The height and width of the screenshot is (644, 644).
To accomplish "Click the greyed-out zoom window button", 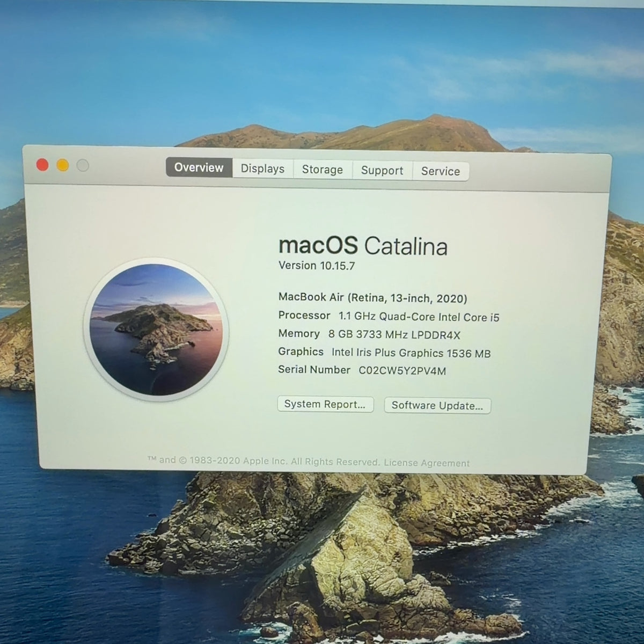I will pyautogui.click(x=83, y=165).
